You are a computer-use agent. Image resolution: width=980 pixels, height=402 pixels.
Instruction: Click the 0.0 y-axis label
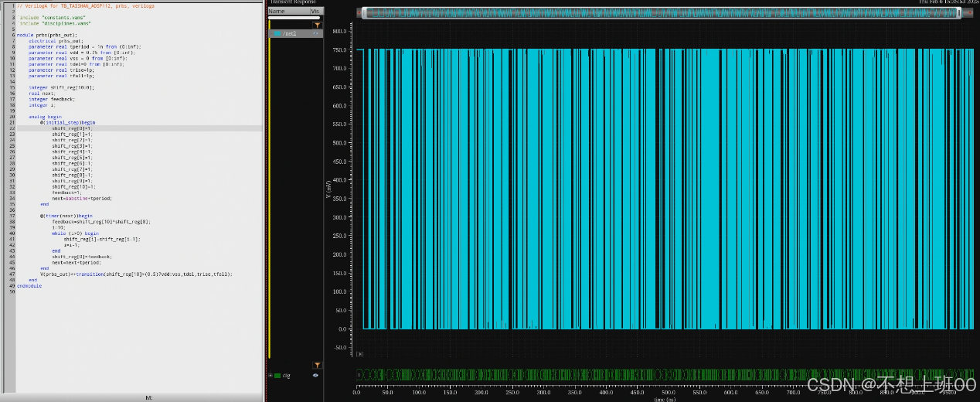(342, 328)
